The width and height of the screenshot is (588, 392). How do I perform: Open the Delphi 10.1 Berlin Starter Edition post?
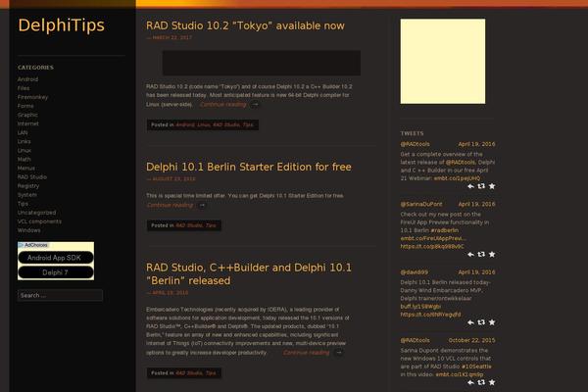(x=249, y=167)
